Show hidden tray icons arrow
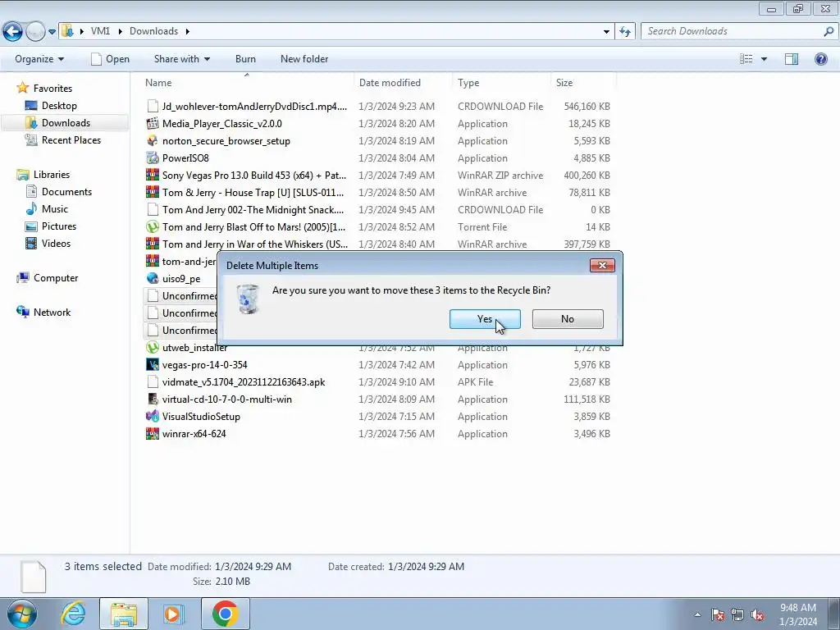 click(x=697, y=614)
